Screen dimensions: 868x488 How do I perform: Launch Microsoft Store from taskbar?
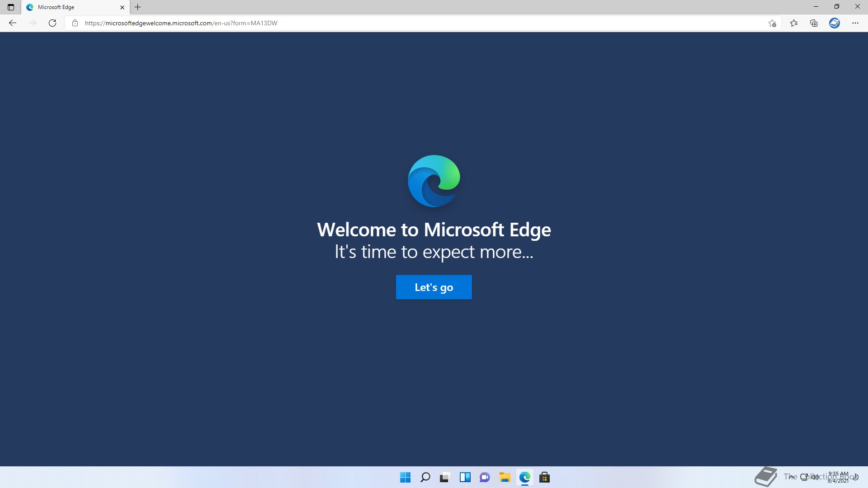[544, 477]
